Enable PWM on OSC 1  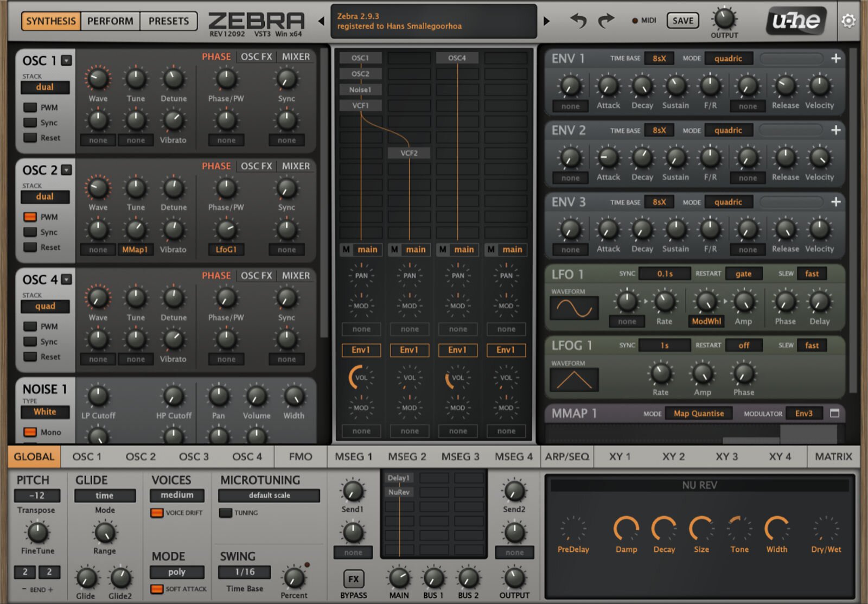(x=30, y=107)
